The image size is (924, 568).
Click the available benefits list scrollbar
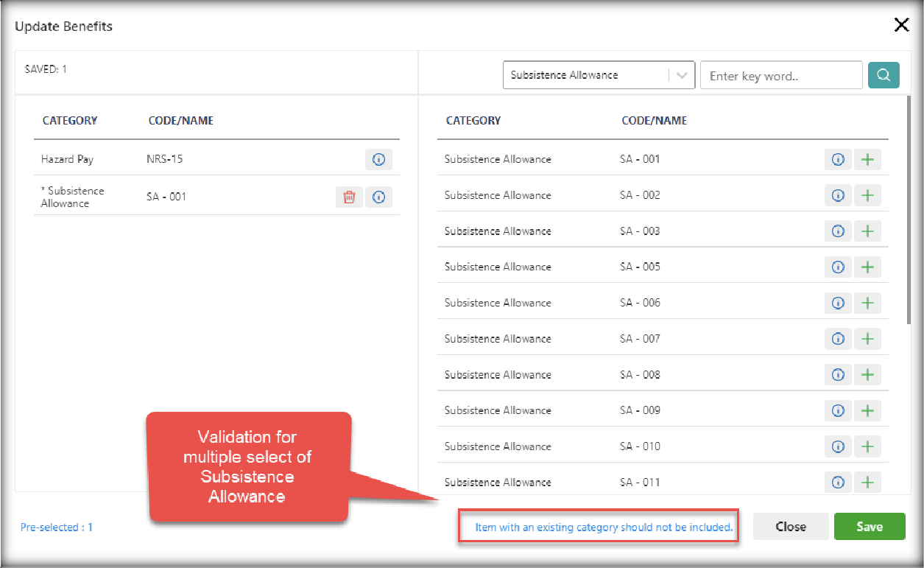coord(909,214)
